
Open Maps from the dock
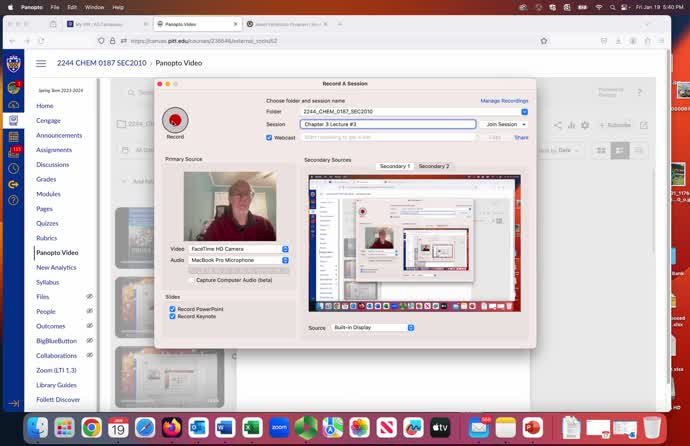[x=333, y=428]
